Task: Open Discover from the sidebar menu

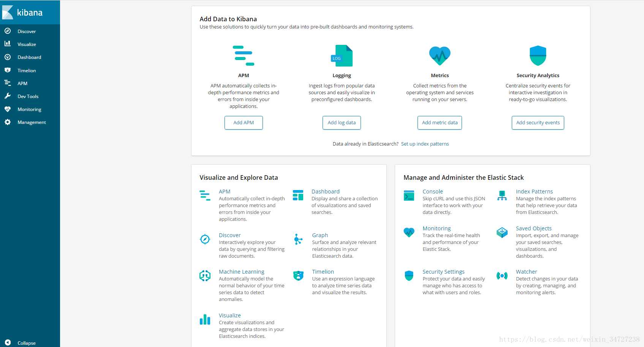Action: (27, 31)
